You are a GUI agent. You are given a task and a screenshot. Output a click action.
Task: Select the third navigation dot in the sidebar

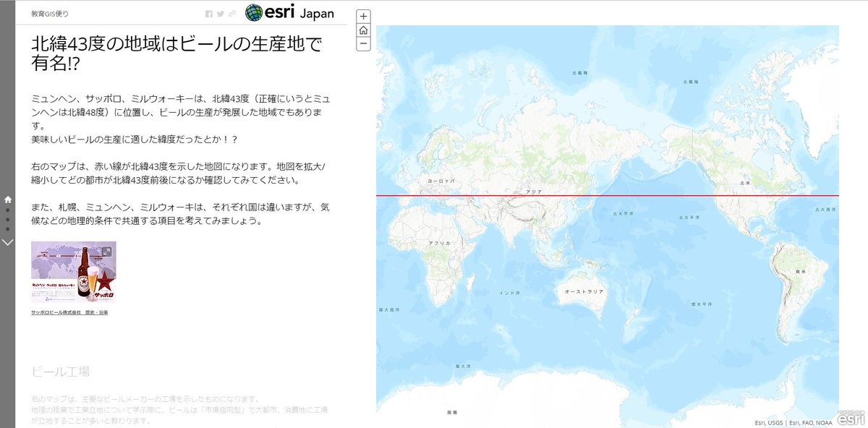tap(7, 229)
